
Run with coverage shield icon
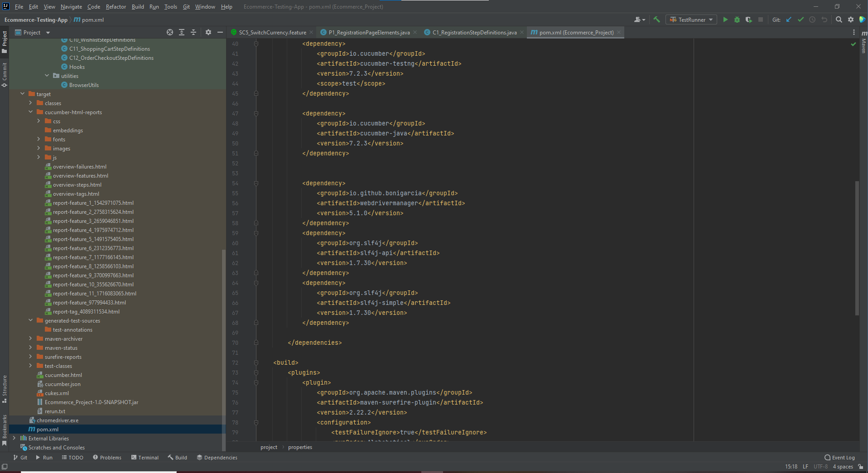[749, 19]
